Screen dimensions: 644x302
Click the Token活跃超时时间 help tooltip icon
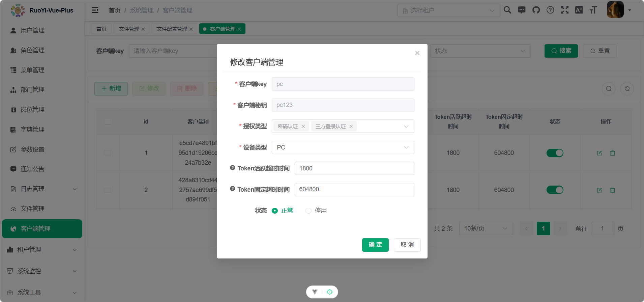(232, 168)
